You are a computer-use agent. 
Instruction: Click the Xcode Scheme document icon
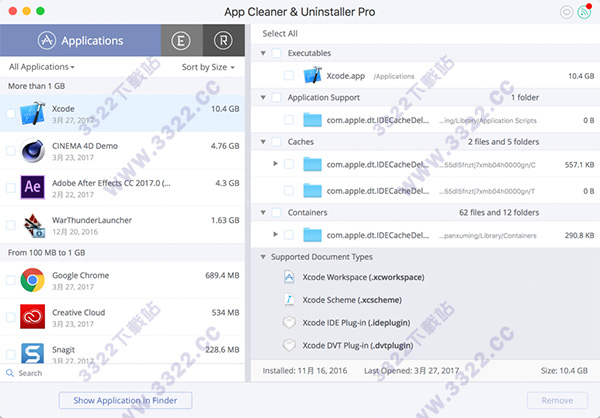coord(289,299)
